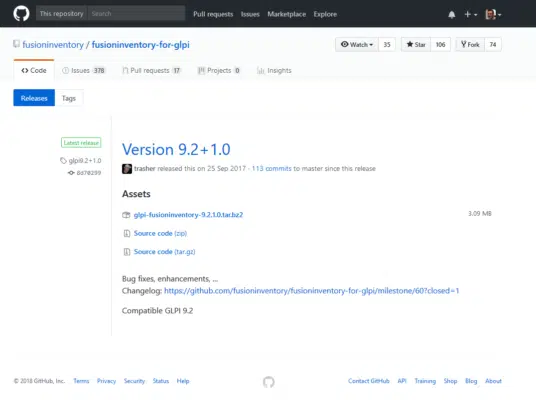536x400 pixels.
Task: Open the user avatar profile menu
Action: tap(493, 14)
